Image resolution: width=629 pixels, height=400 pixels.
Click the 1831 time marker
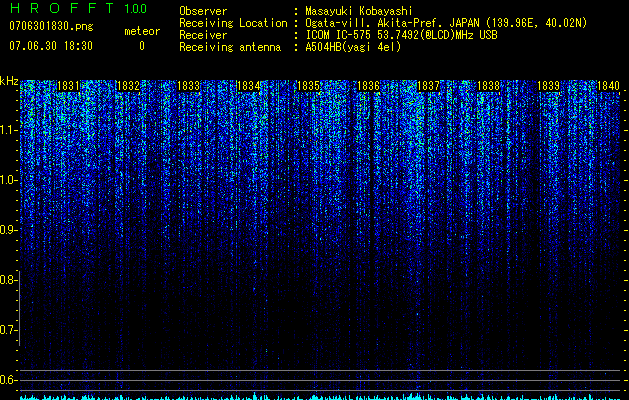click(68, 86)
